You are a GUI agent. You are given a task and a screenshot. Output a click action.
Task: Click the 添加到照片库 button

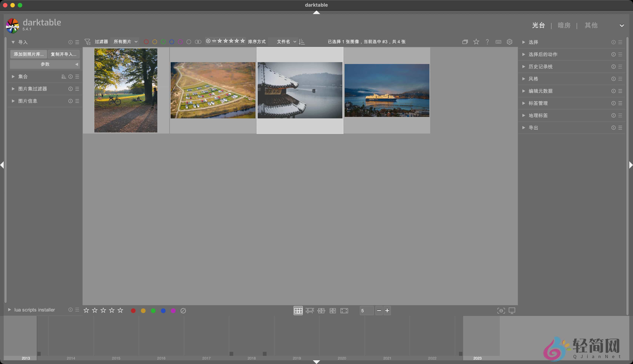(28, 54)
